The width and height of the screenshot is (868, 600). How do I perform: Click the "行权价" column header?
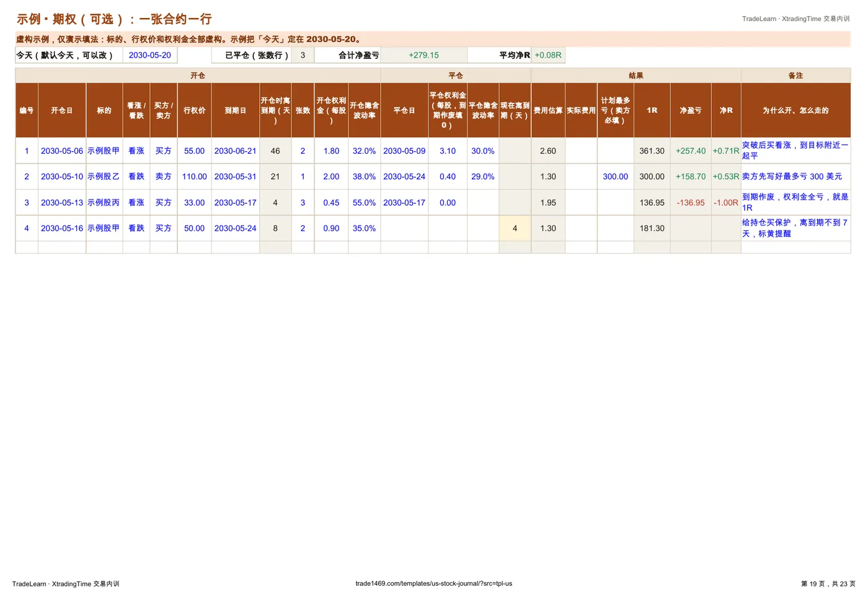pyautogui.click(x=194, y=110)
